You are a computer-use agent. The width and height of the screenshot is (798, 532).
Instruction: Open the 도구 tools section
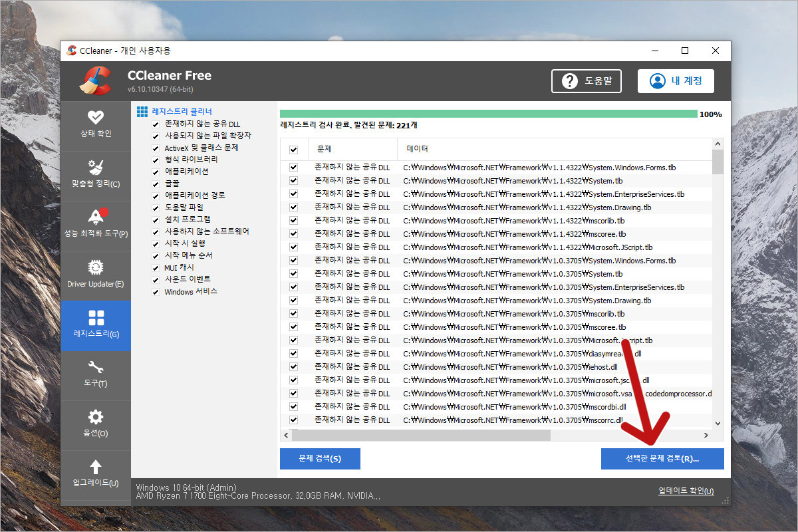tap(96, 375)
